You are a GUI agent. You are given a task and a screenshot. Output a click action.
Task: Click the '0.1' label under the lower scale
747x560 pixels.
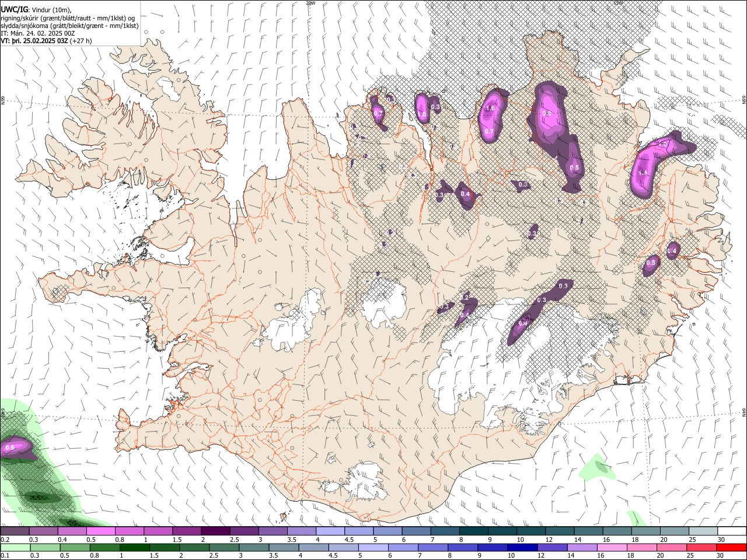click(5, 555)
